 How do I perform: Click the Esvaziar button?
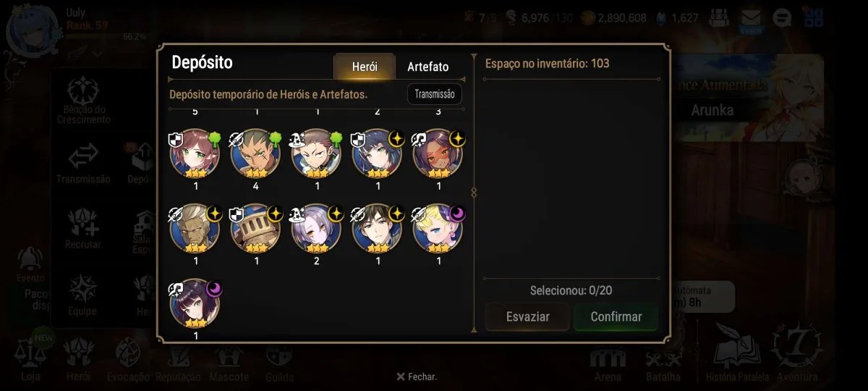tap(527, 316)
